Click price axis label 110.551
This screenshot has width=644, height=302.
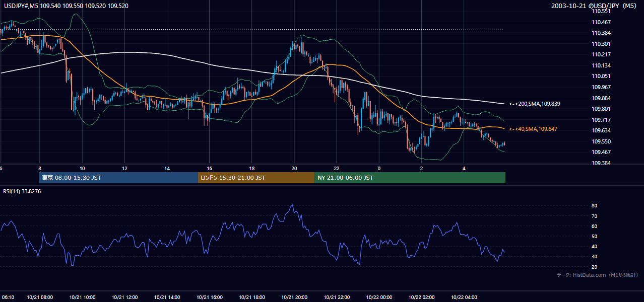(x=602, y=11)
